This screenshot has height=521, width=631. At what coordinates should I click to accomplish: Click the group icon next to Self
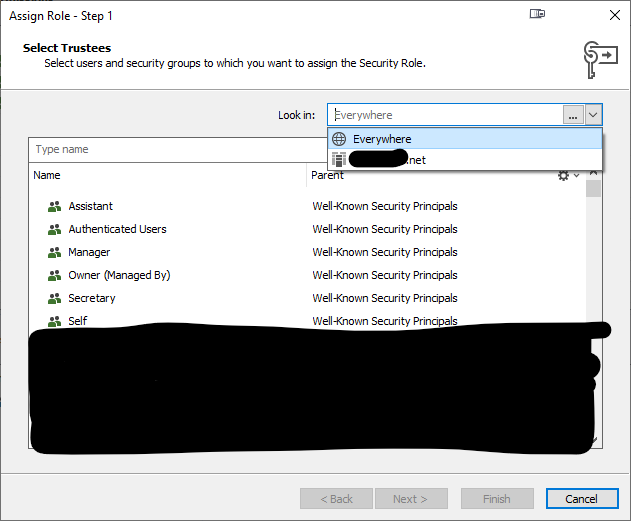tap(54, 321)
